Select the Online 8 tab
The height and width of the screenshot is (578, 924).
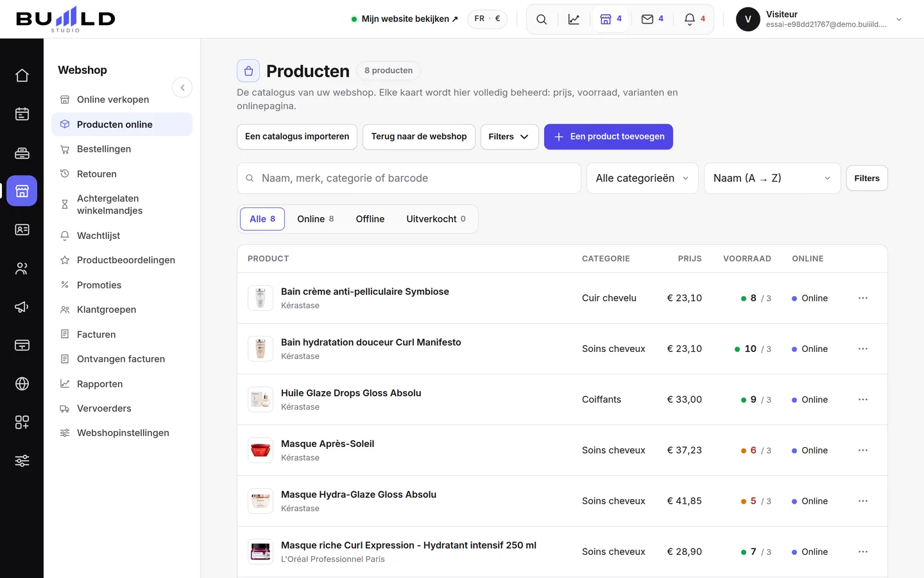pos(316,219)
